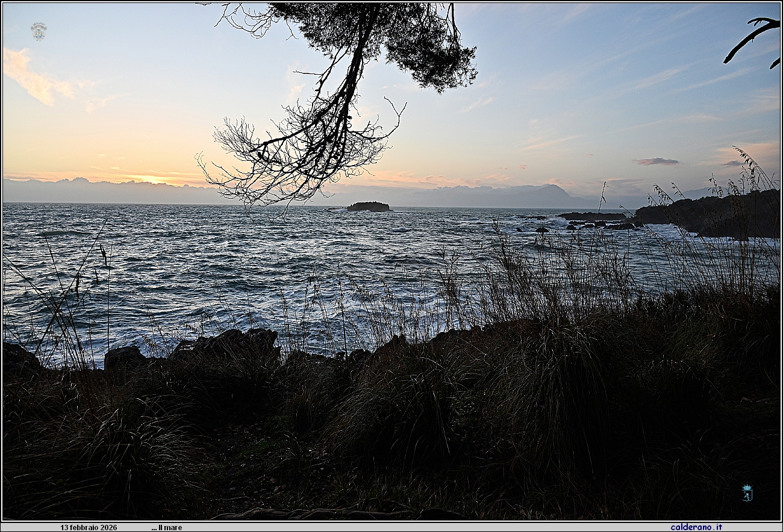The width and height of the screenshot is (783, 532).
Task: Click the rocky headland on the right
Action: click(x=717, y=214)
